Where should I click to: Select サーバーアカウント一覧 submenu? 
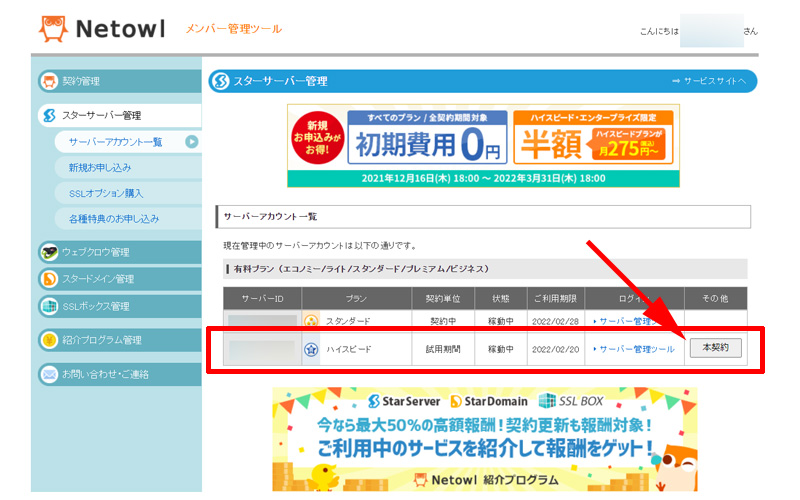coord(128,142)
